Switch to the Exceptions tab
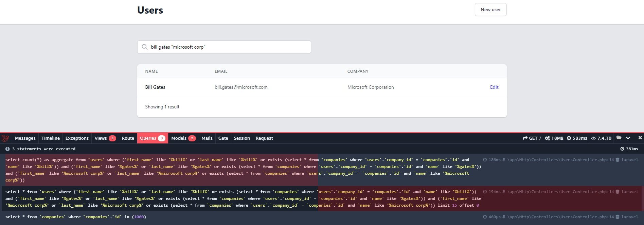This screenshot has height=225, width=644. pyautogui.click(x=77, y=138)
